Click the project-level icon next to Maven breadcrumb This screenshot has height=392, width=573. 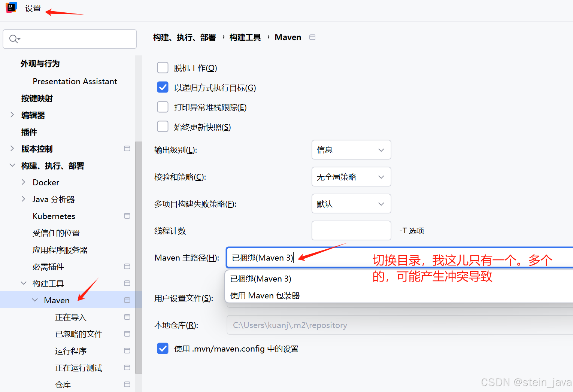[x=312, y=37]
